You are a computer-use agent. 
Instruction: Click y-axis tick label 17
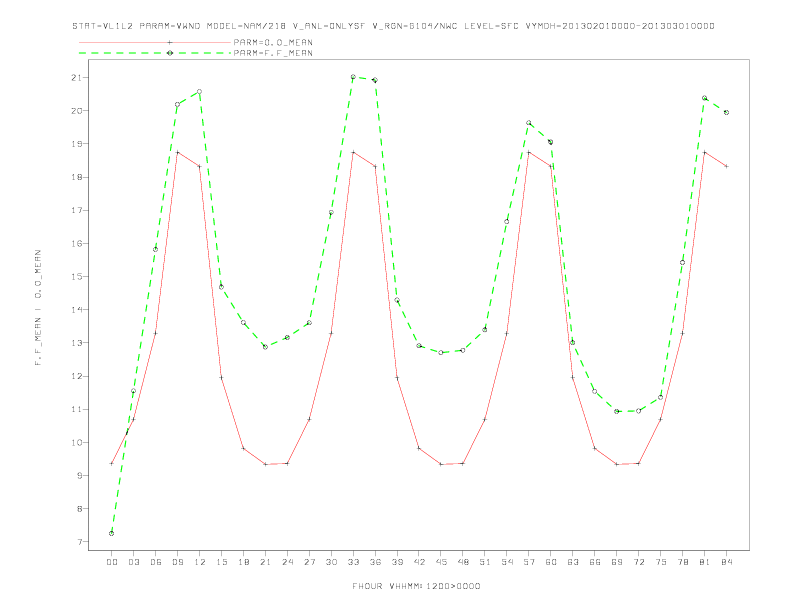click(76, 211)
